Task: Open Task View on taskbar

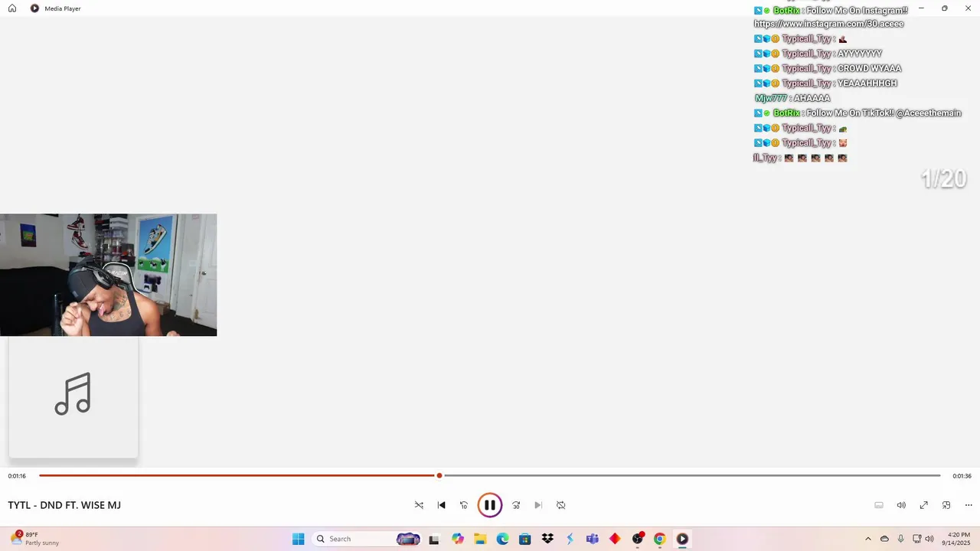Action: point(434,539)
